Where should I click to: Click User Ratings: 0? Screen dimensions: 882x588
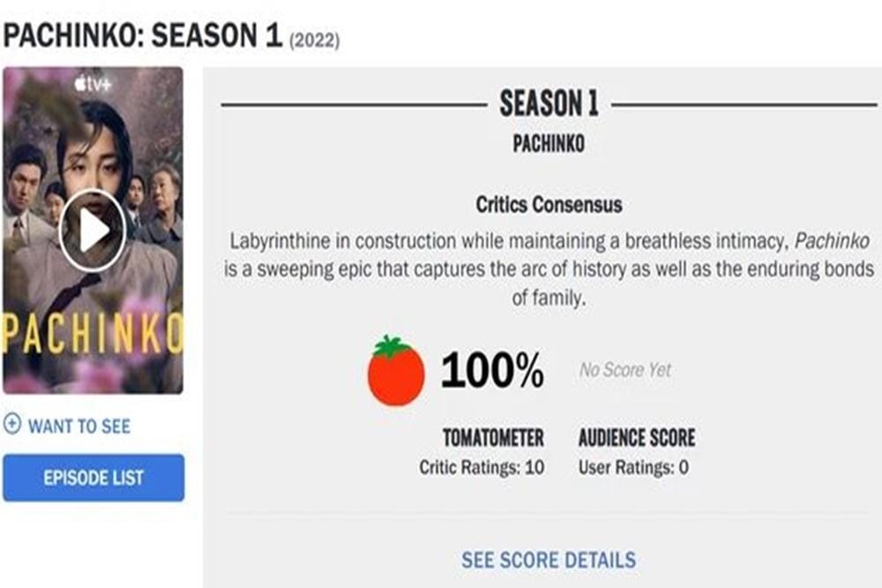633,467
